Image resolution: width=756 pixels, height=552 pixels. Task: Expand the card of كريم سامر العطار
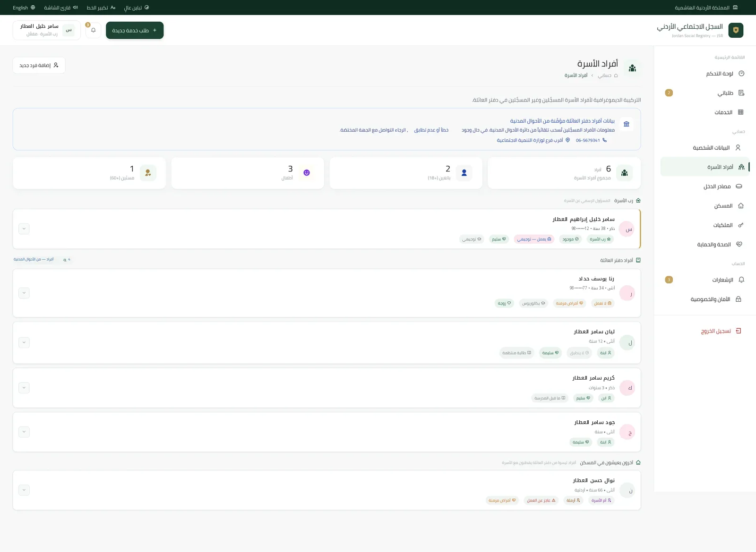[24, 388]
